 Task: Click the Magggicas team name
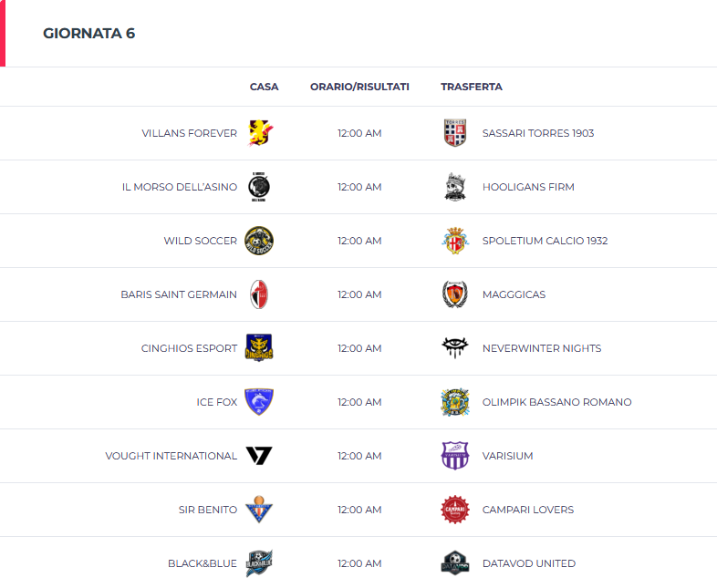[514, 294]
